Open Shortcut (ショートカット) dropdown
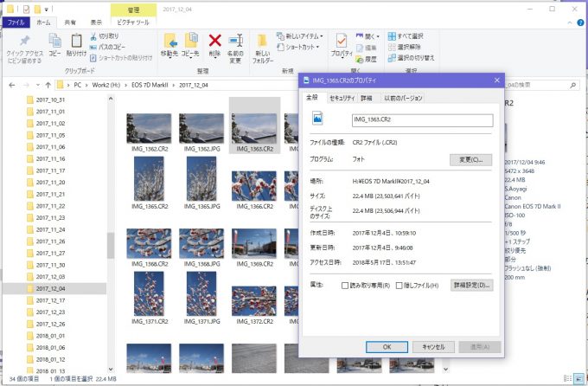The image size is (588, 386). click(297, 47)
